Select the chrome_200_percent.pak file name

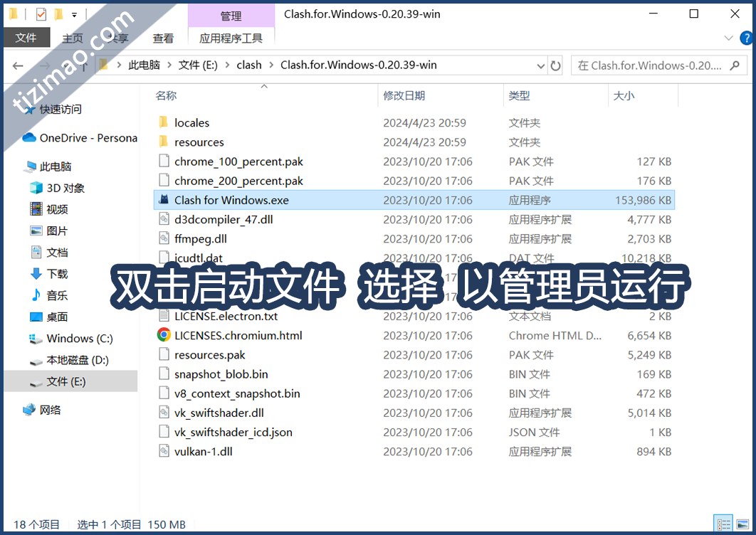click(238, 181)
